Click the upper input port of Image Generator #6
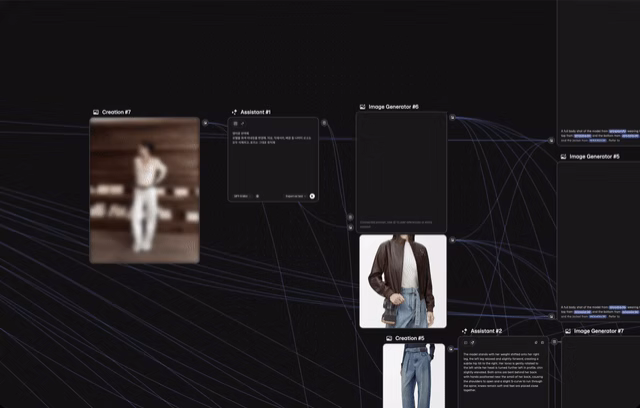This screenshot has height=408, width=640. tap(350, 217)
